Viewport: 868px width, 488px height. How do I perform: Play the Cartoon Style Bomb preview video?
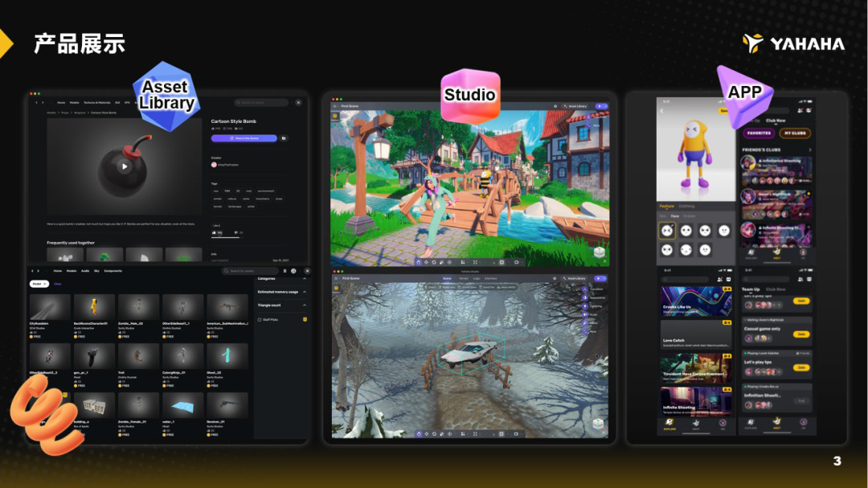pyautogui.click(x=125, y=166)
